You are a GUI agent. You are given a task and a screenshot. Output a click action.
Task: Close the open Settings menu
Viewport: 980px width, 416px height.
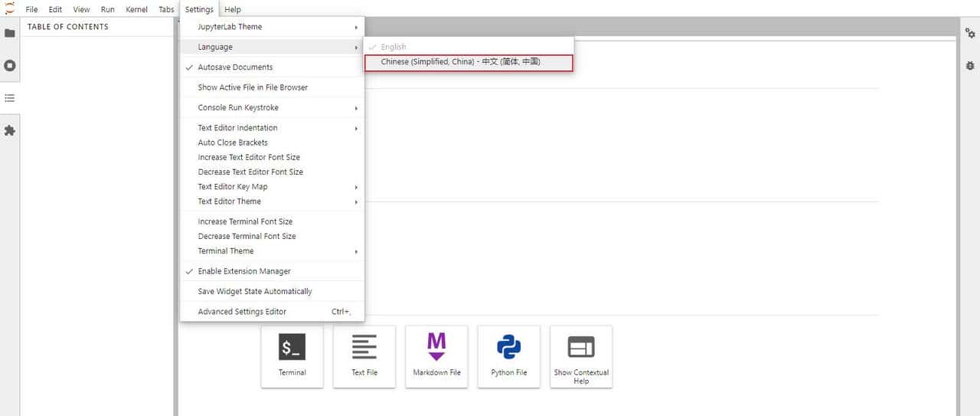click(199, 9)
